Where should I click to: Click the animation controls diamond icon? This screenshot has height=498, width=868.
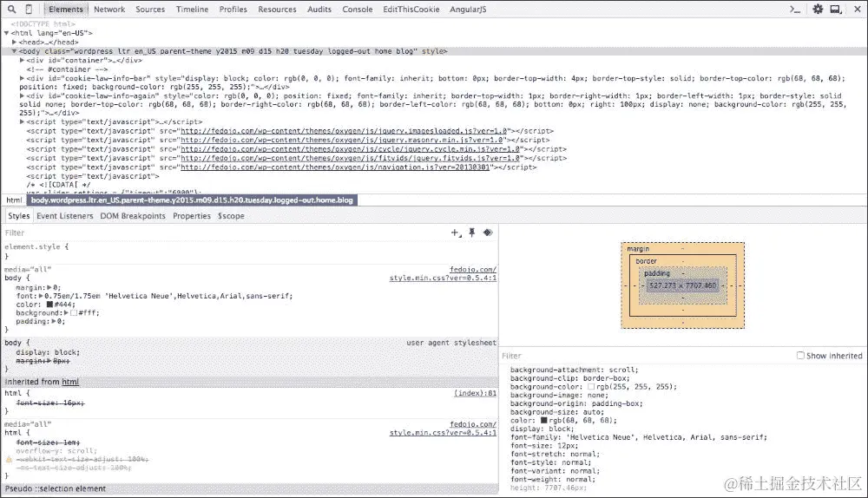[x=488, y=233]
